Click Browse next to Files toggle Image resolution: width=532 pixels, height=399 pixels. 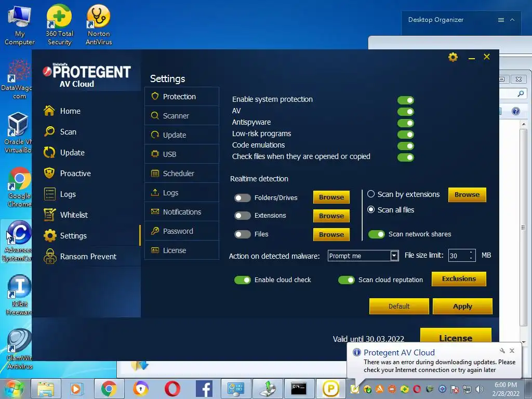331,234
